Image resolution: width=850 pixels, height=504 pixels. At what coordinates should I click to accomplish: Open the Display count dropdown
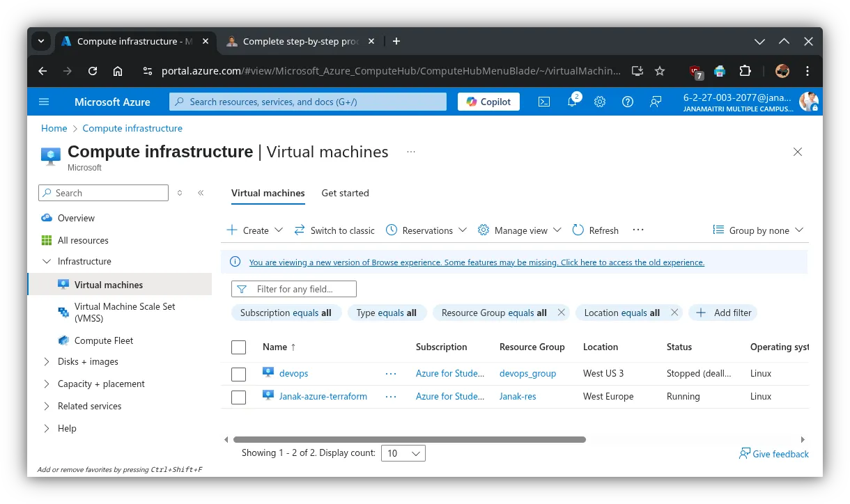click(404, 453)
